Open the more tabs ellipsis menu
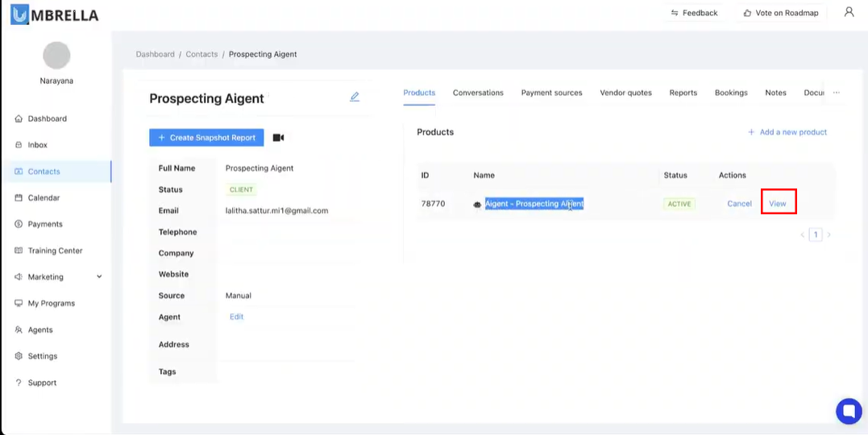The width and height of the screenshot is (868, 435). (x=836, y=93)
